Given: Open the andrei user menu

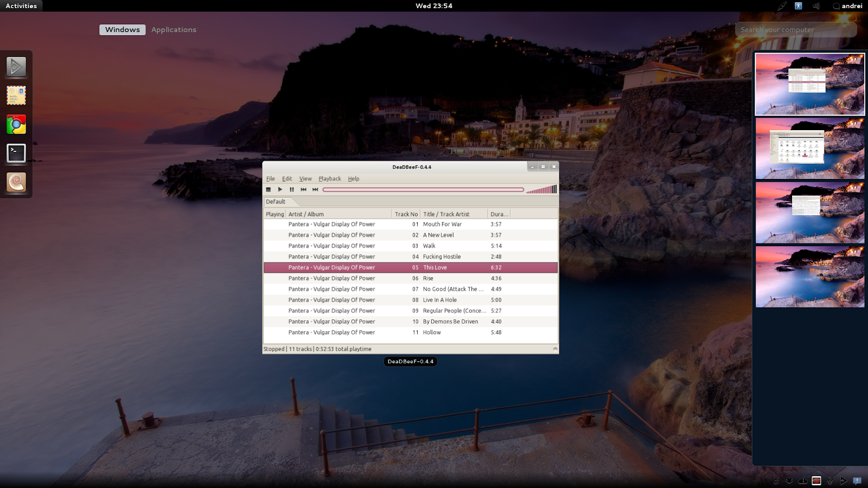Looking at the screenshot, I should point(847,6).
